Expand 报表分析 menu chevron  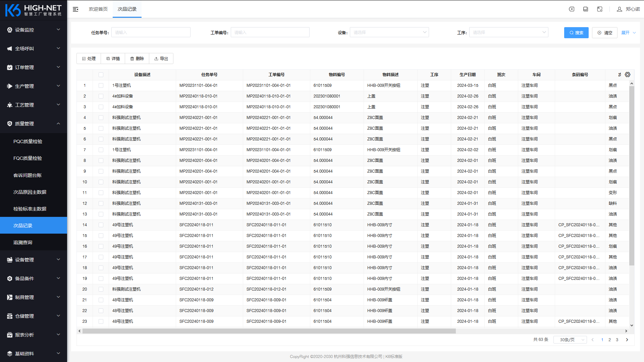pos(58,335)
